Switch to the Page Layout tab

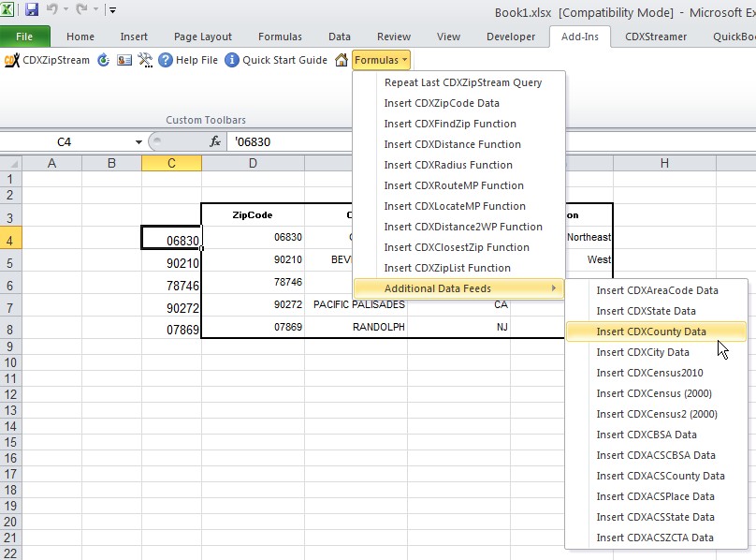pyautogui.click(x=203, y=37)
